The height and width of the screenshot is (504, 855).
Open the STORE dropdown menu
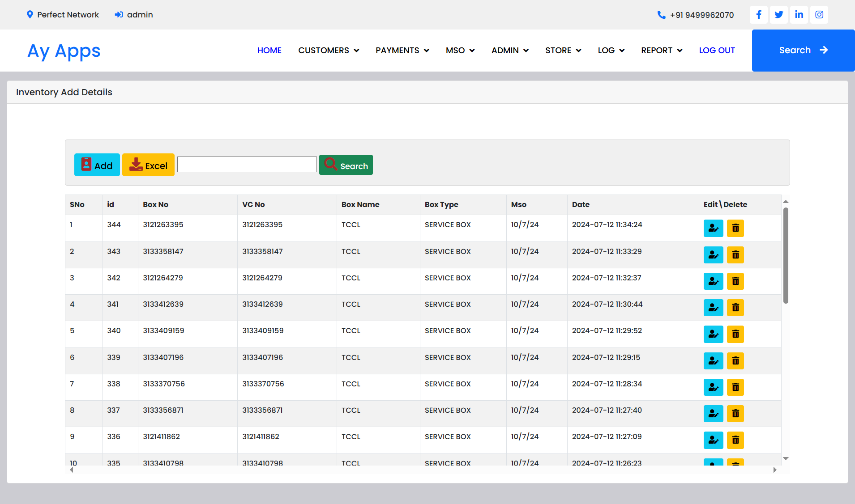[563, 51]
